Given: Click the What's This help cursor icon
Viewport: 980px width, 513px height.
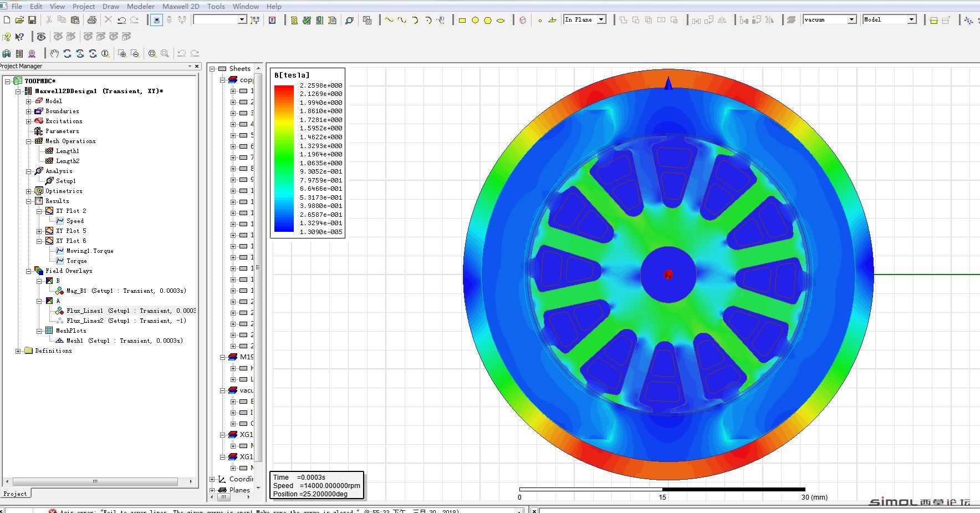Looking at the screenshot, I should (x=19, y=37).
